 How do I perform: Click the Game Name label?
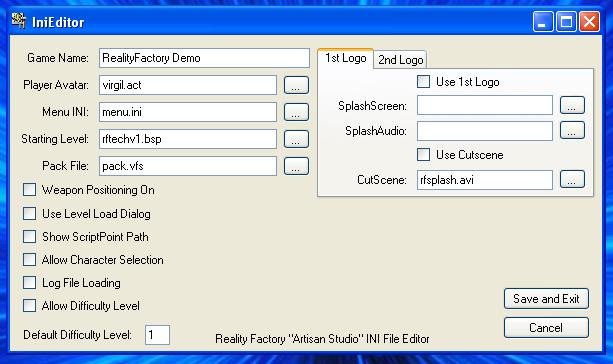click(x=58, y=58)
